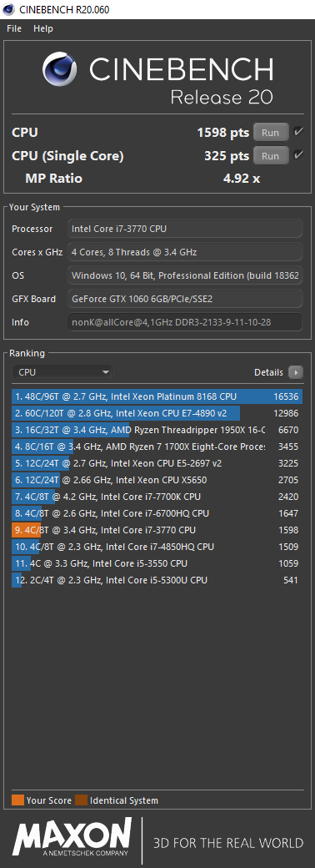Click the Identical System brown color swatch

point(81,800)
